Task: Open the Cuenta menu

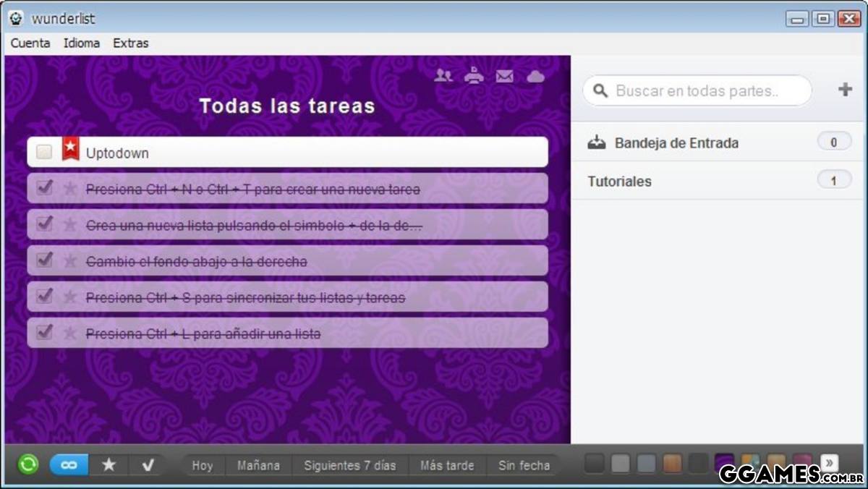Action: tap(30, 43)
